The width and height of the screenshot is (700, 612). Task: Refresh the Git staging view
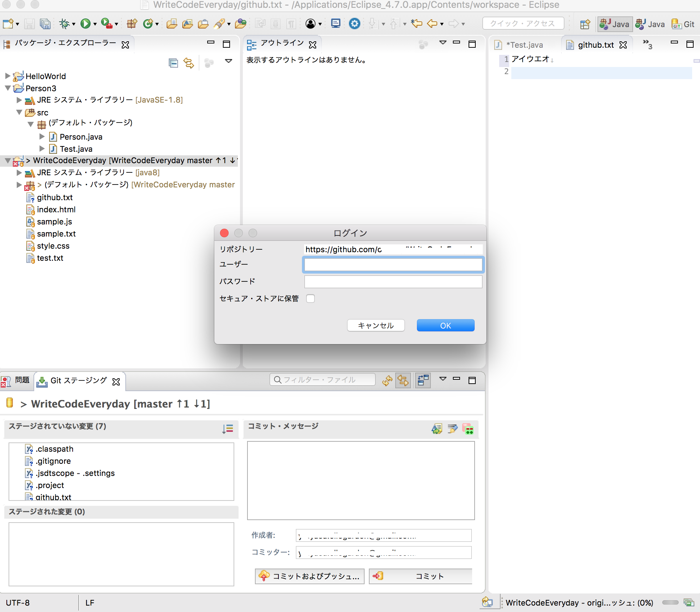tap(387, 380)
